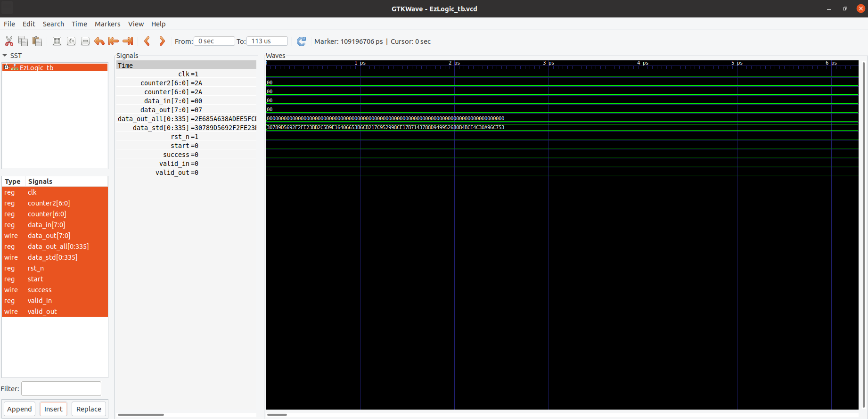Open the Search menu
This screenshot has width=868, height=419.
point(53,24)
